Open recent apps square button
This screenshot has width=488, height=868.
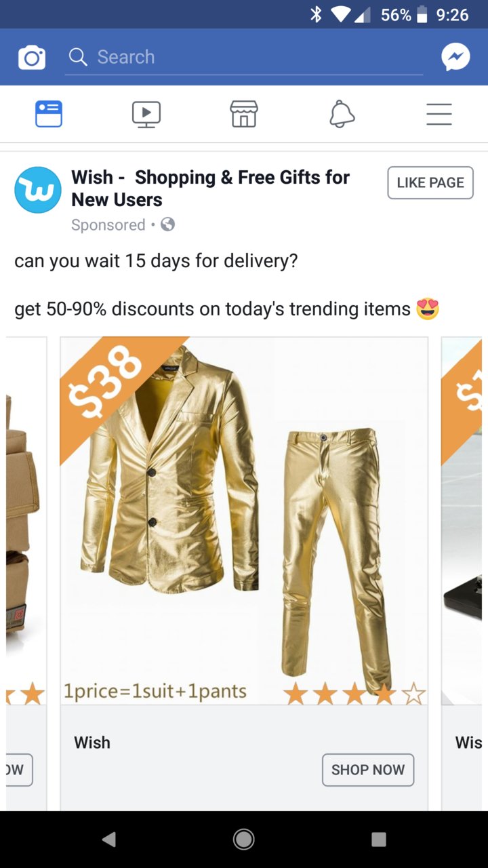pos(380,840)
